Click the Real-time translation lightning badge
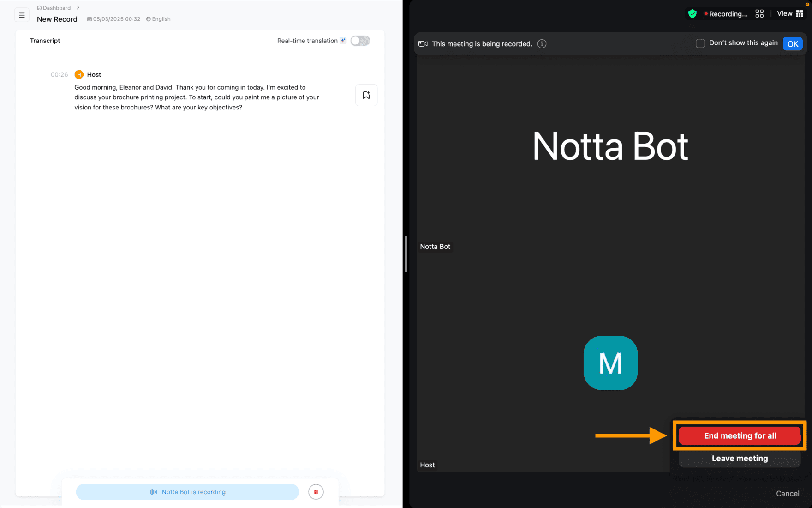The image size is (812, 508). 343,41
